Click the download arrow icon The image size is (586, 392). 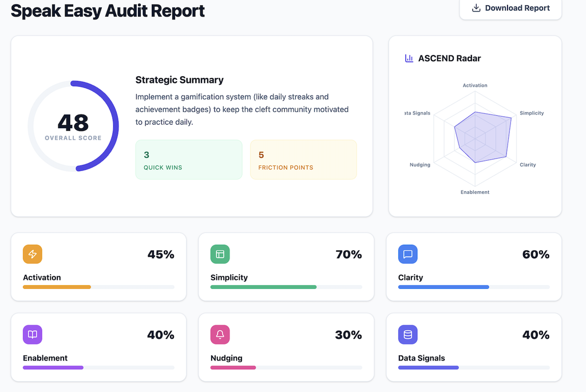[x=476, y=8]
